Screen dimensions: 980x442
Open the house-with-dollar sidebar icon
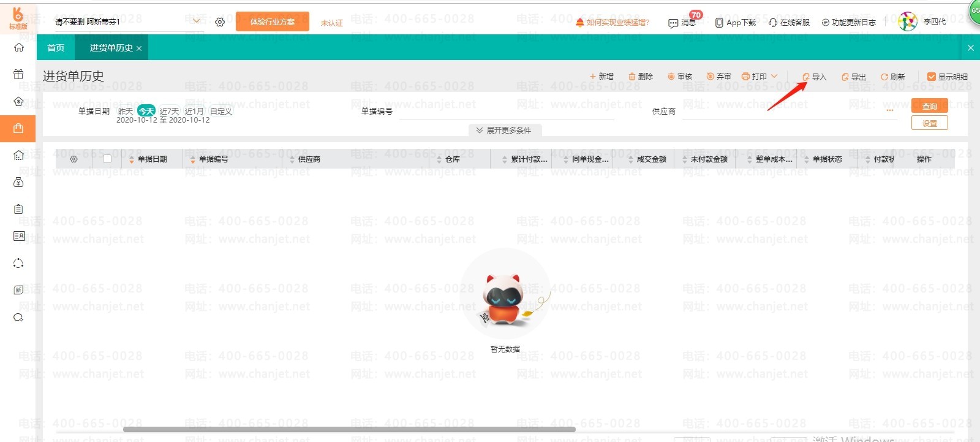click(18, 101)
